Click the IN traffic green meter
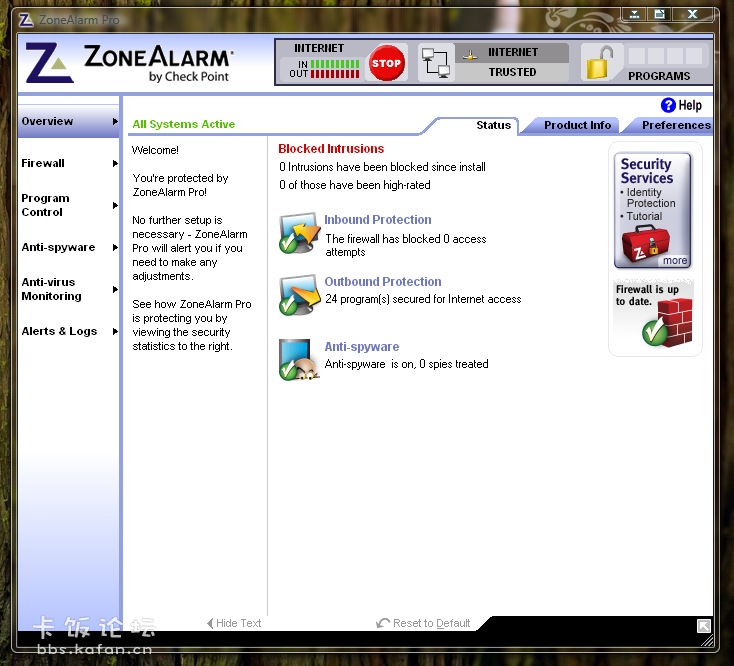 click(x=335, y=64)
